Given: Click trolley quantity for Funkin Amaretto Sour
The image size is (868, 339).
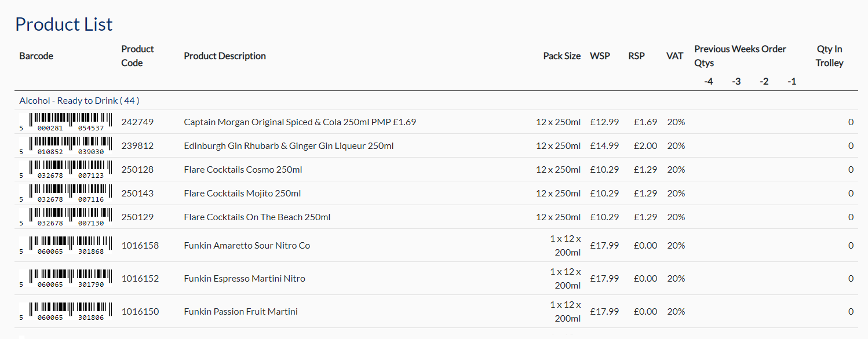Looking at the screenshot, I should pos(851,246).
